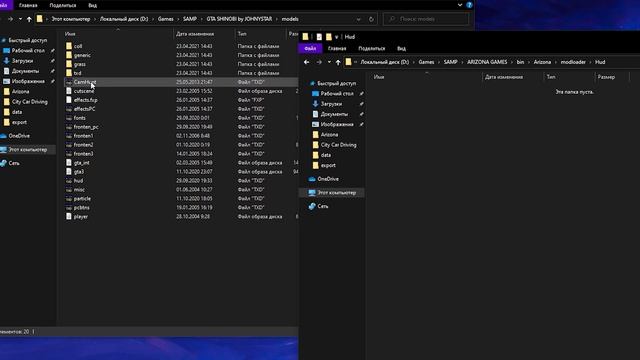Open Изображения in models window sidebar
The height and width of the screenshot is (360, 640).
pos(28,81)
